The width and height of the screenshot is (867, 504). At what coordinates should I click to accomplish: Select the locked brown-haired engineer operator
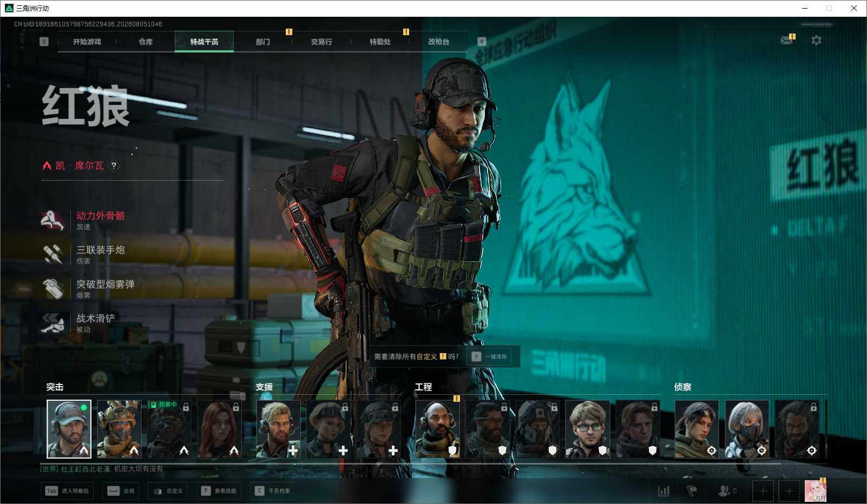[638, 429]
